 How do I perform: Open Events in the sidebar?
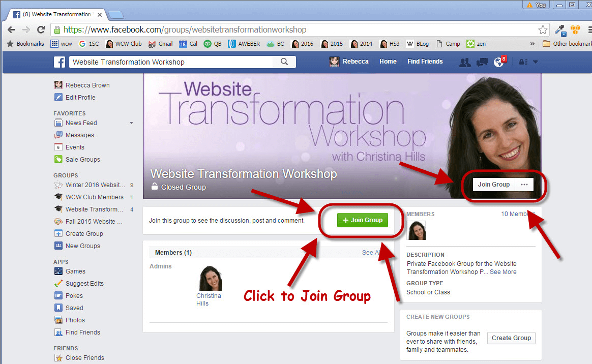coord(69,147)
